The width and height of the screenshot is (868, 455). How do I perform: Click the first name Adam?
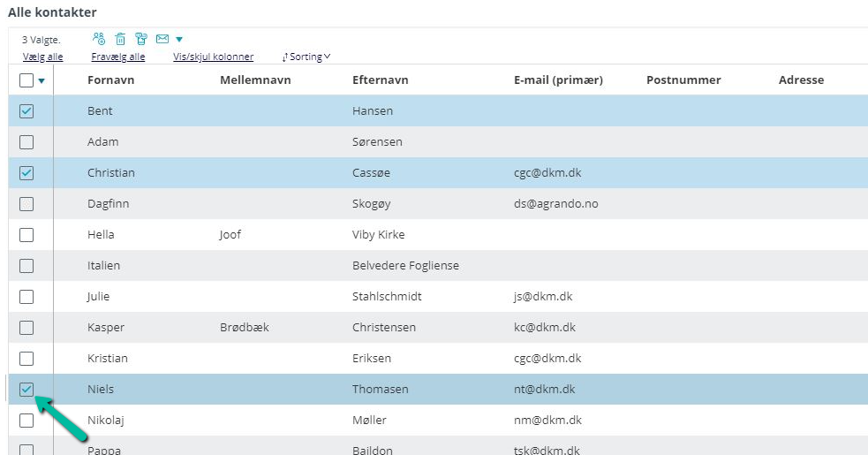point(103,142)
